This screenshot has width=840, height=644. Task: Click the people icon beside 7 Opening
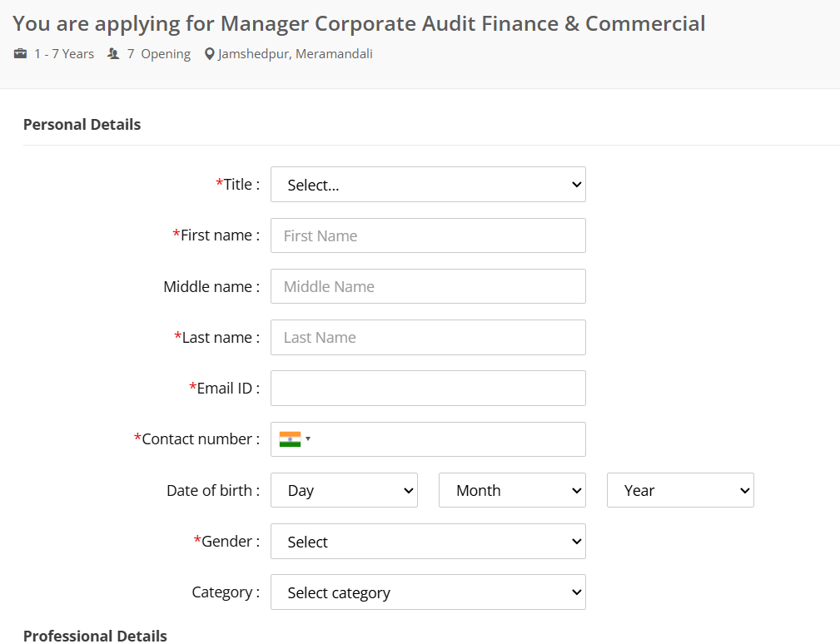113,54
